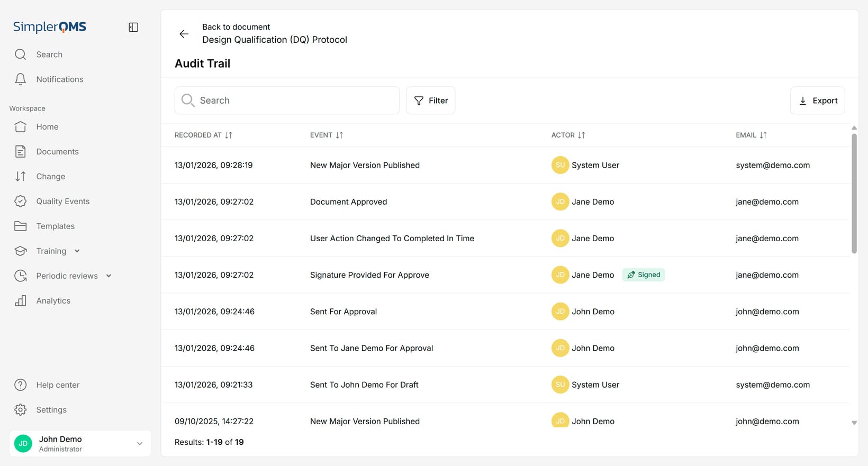
Task: Click the 13/01/2026, 09:21:33 timestamp
Action: [x=214, y=385]
